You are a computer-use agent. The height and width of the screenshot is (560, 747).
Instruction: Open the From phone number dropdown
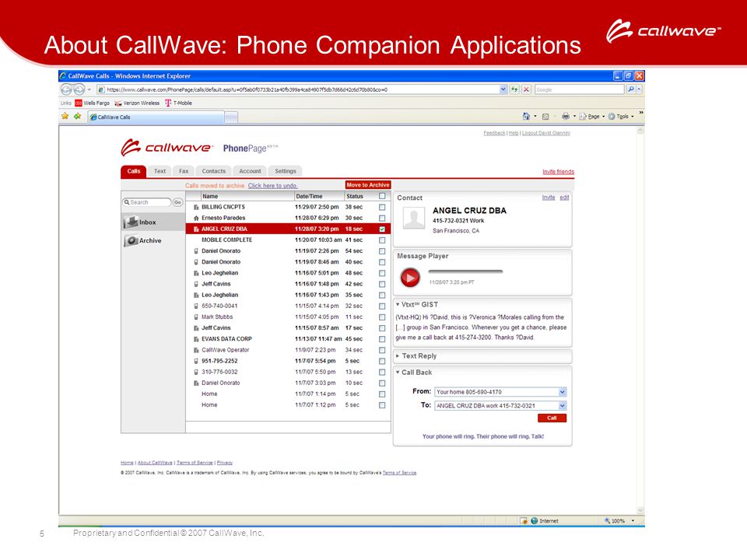click(x=562, y=392)
